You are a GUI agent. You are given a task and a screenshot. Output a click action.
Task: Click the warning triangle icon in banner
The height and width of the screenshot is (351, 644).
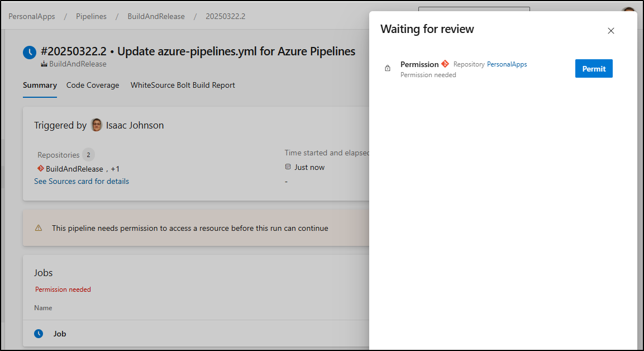[39, 227]
